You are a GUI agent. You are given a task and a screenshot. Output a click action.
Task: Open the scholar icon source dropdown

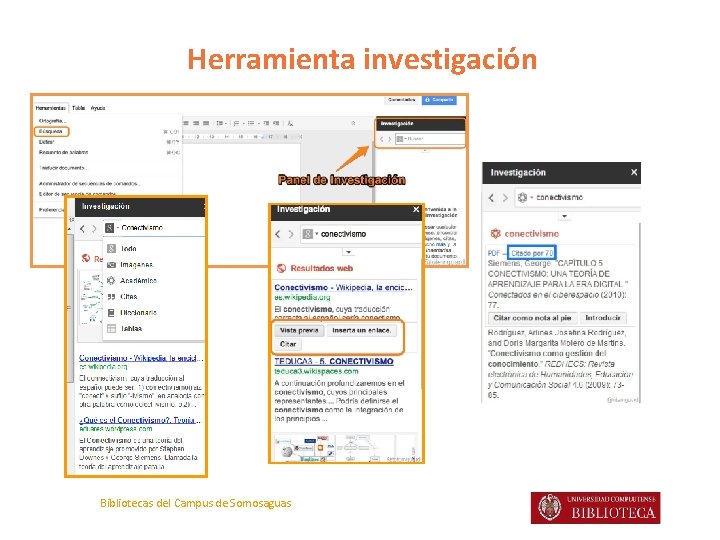coord(525,197)
